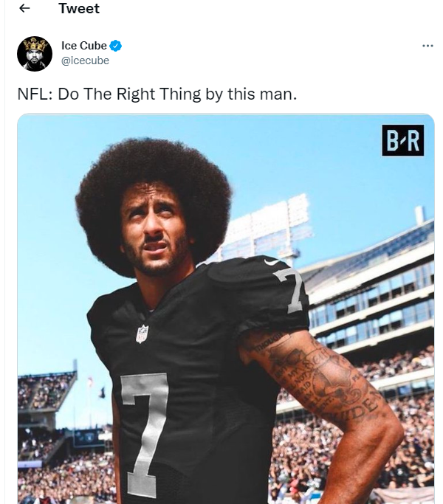The image size is (443, 504).
Task: Click the shoulder sleeve number 7
Action: (290, 289)
